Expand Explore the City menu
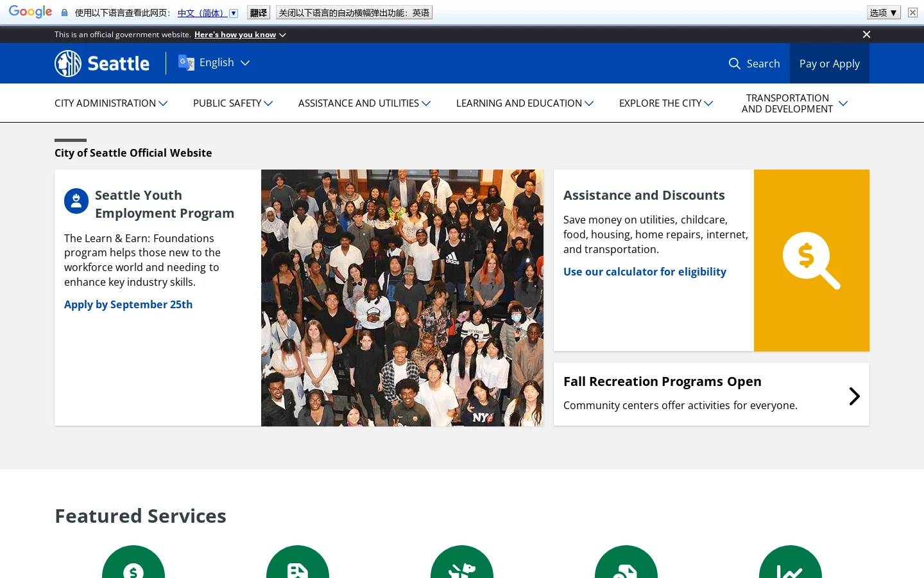The height and width of the screenshot is (578, 924). (666, 103)
